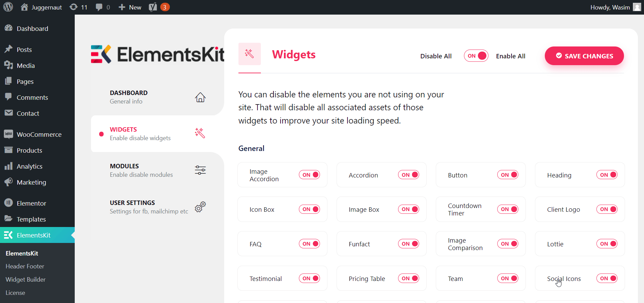Toggle the Client Logo widget switch
The width and height of the screenshot is (644, 303).
607,209
